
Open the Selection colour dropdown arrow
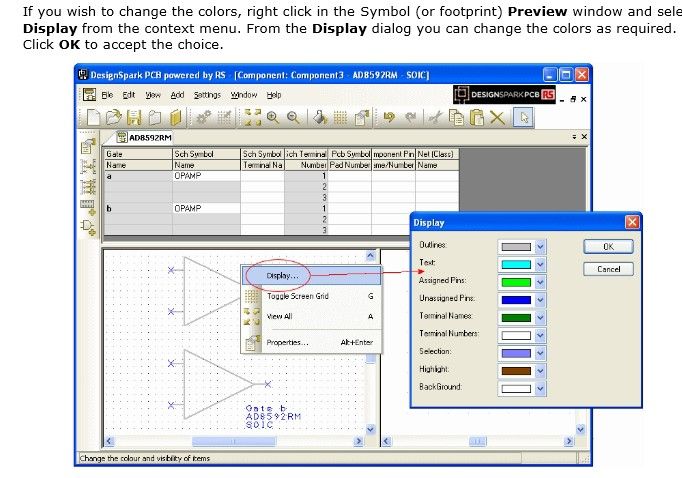tap(540, 353)
